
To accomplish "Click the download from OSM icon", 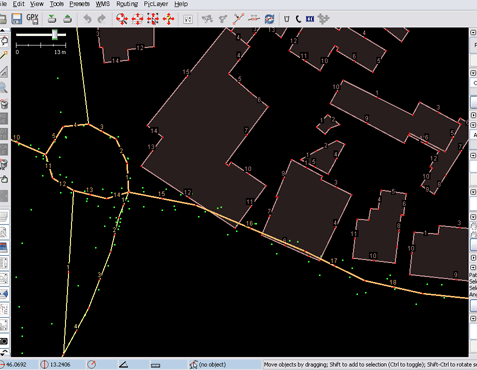I will pos(52,19).
